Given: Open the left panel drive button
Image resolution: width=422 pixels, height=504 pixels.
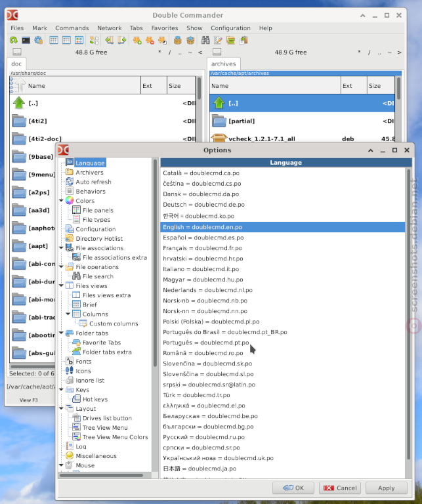Looking at the screenshot, I should (x=17, y=52).
